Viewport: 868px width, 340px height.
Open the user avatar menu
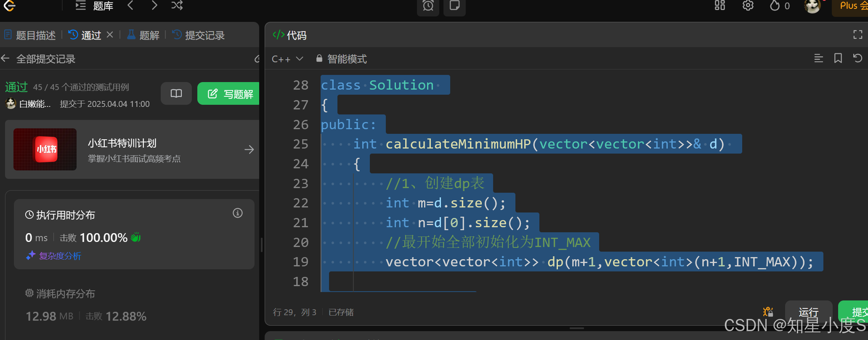click(812, 6)
